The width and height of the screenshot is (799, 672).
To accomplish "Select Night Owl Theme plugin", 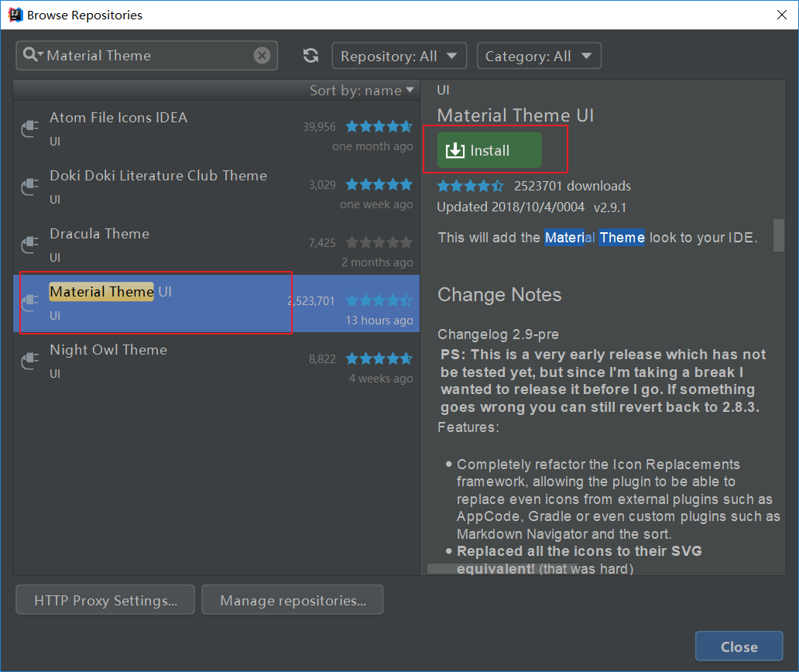I will point(216,362).
